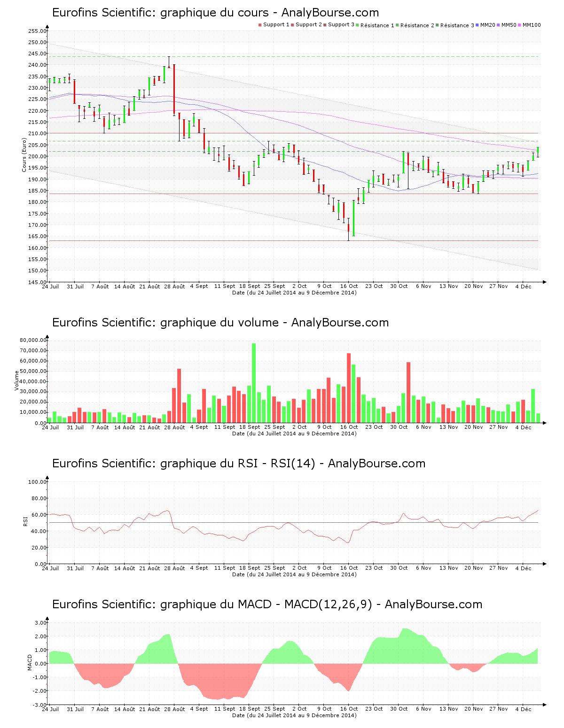The image size is (564, 728).
Task: Click the 'MACD' vertical axis label
Action: pyautogui.click(x=30, y=663)
